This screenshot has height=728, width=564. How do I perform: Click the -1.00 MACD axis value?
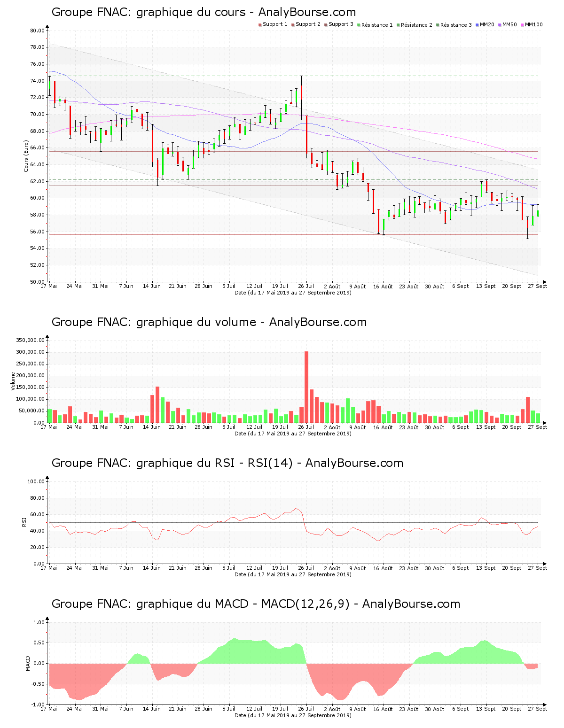click(38, 705)
